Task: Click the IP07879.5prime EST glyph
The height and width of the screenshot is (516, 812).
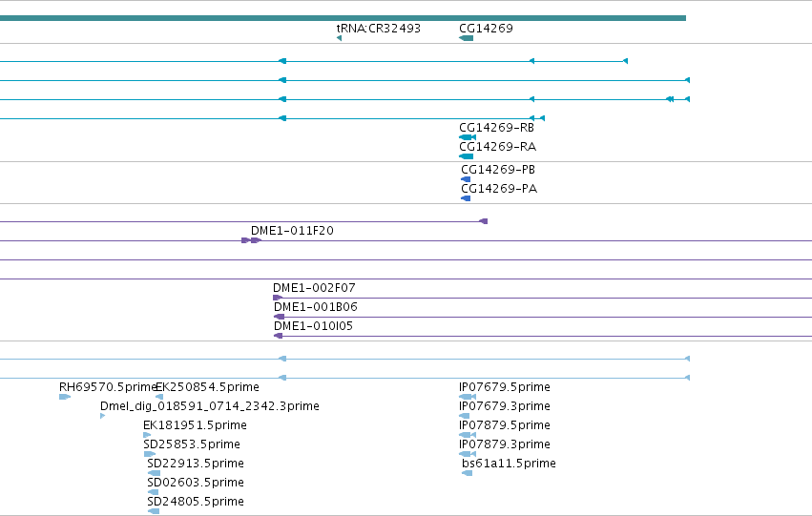Action: [468, 435]
